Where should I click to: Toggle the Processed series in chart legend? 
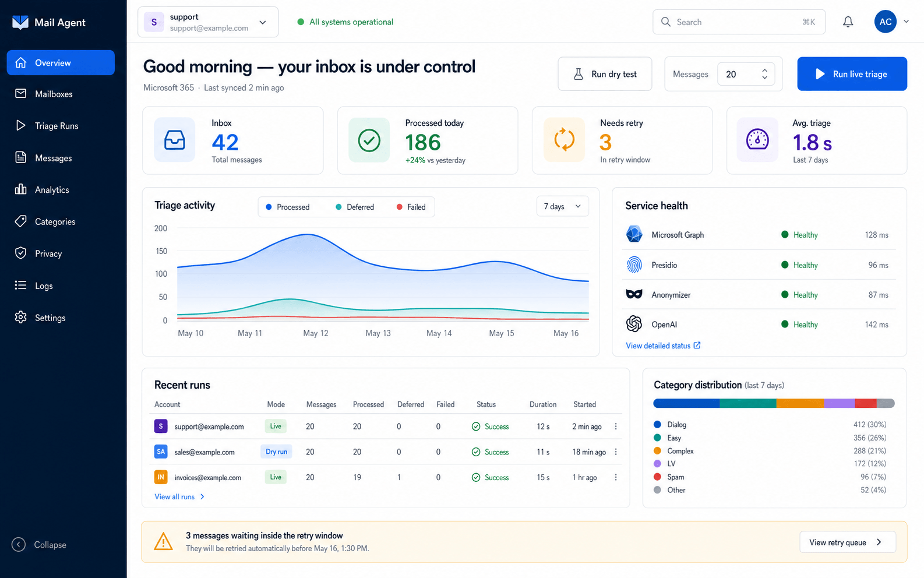pyautogui.click(x=288, y=207)
